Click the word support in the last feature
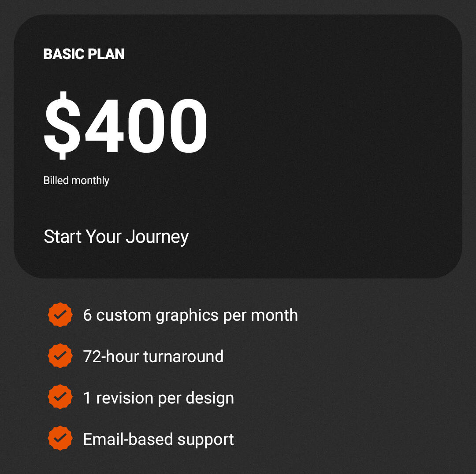The image size is (476, 474). point(205,440)
